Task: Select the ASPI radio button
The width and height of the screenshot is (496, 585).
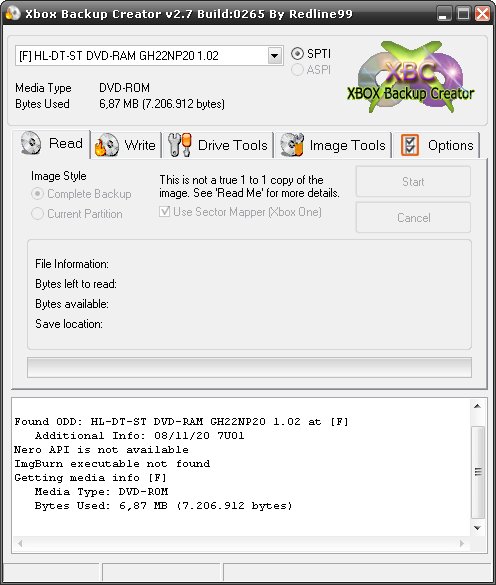Action: (x=297, y=70)
